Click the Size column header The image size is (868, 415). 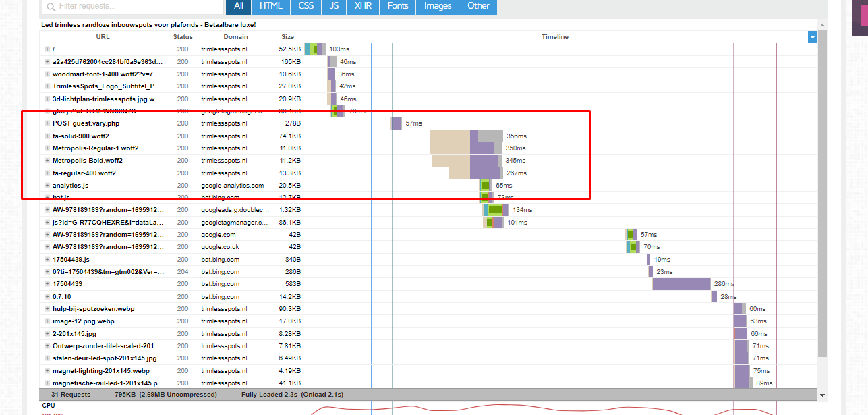tap(288, 37)
